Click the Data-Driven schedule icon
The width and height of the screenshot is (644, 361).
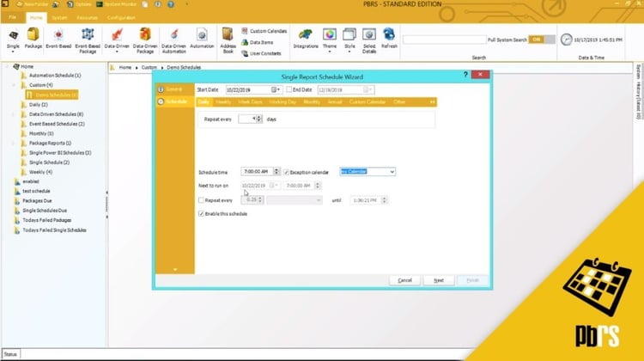pos(117,35)
